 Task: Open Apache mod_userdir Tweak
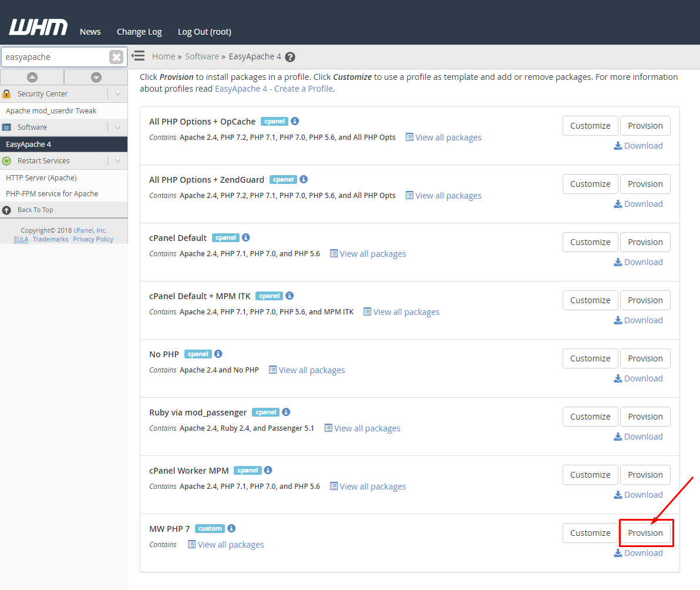(51, 110)
